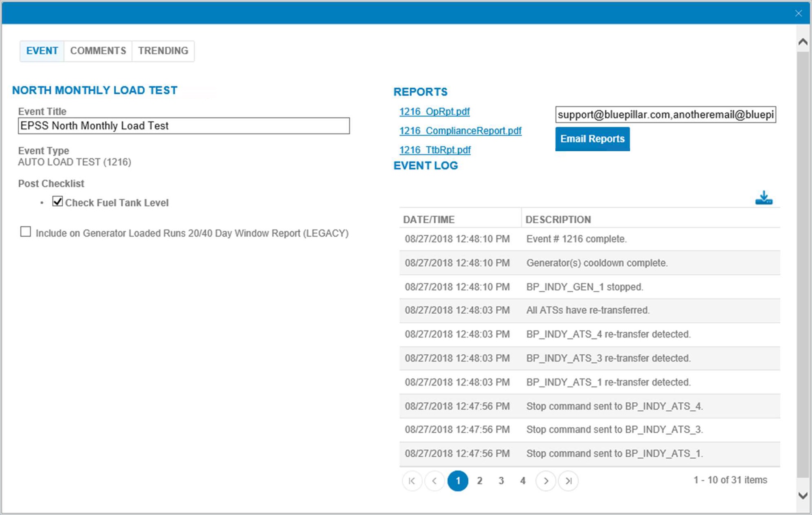This screenshot has width=812, height=515.
Task: Click 'AUTO LOAD TEST (1216)' event type text
Action: 75,162
